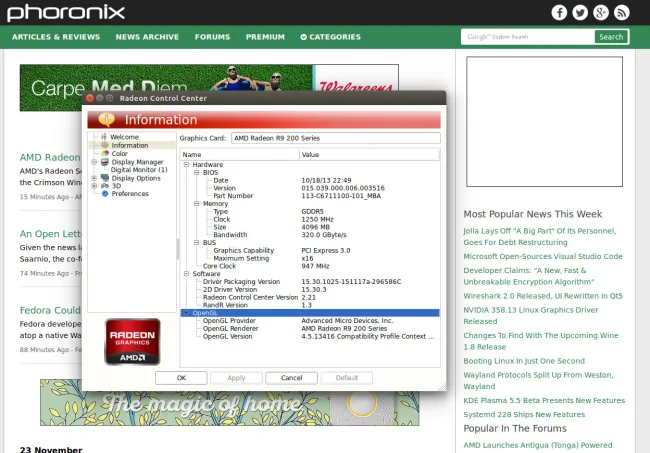Select Preferences in the sidebar tree
Image resolution: width=650 pixels, height=453 pixels.
pyautogui.click(x=130, y=194)
